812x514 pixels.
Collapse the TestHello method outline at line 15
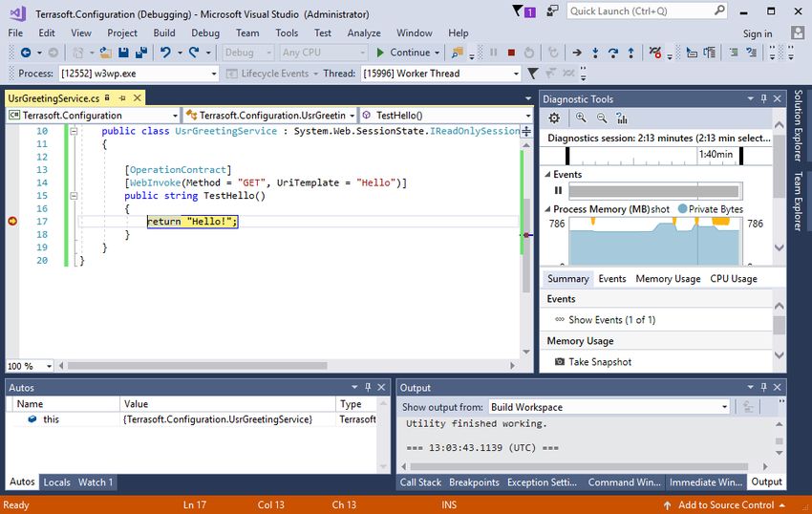(74, 196)
